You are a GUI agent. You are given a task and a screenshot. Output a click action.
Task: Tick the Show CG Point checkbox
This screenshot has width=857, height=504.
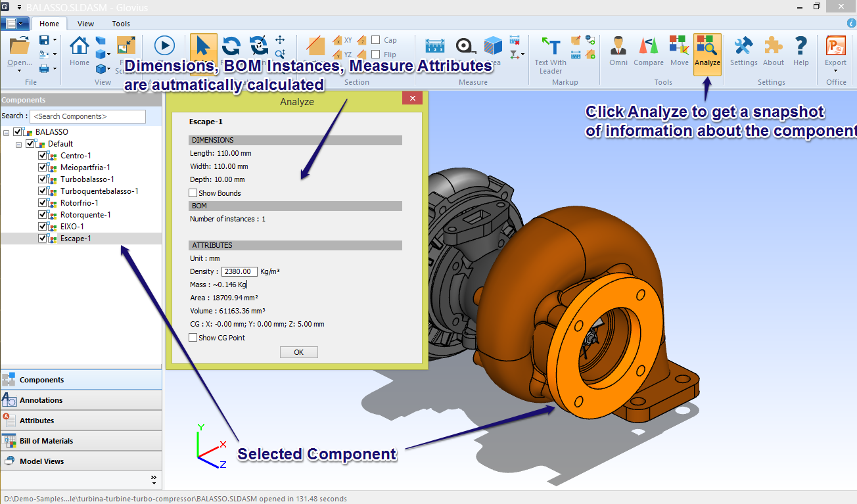pos(193,338)
